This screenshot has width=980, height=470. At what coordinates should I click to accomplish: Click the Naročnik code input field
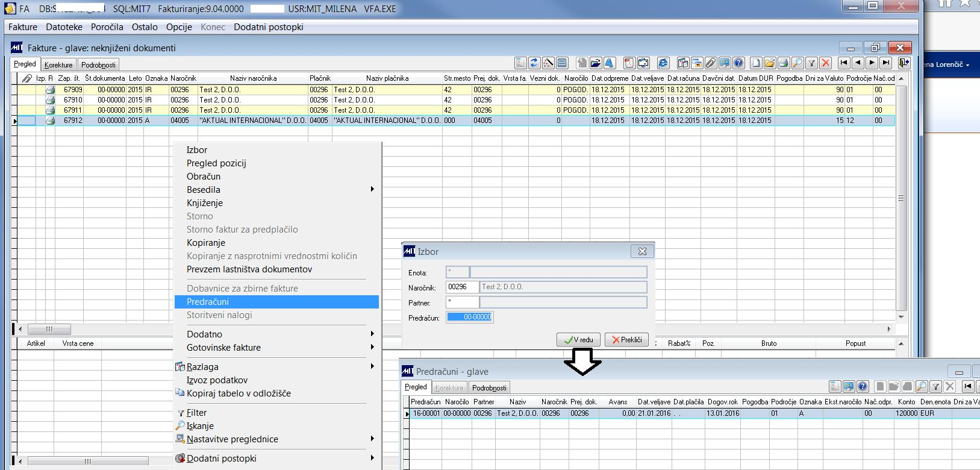462,287
